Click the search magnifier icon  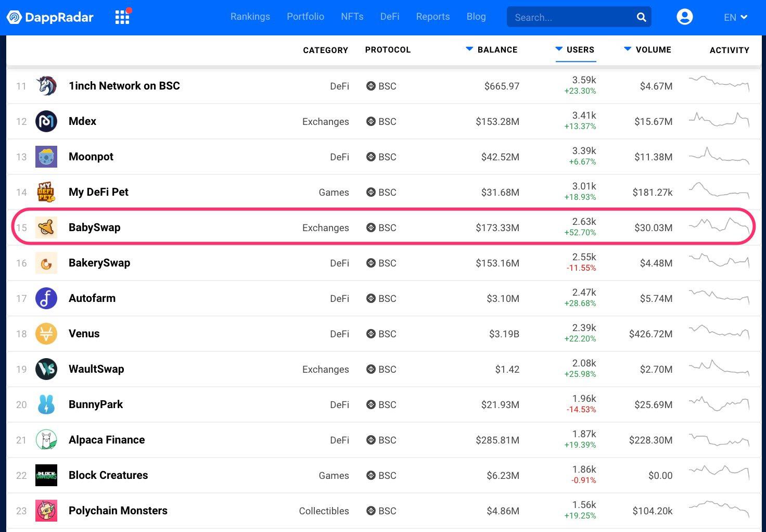tap(641, 17)
